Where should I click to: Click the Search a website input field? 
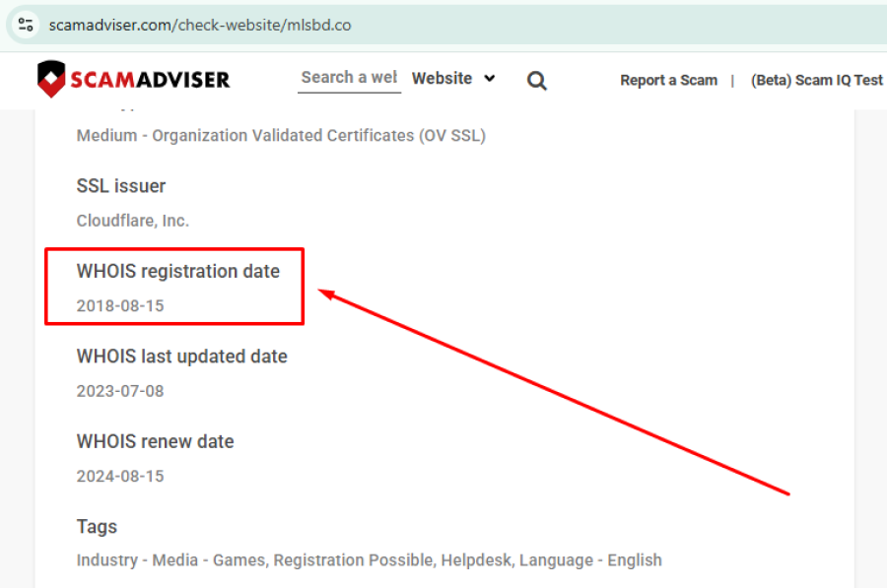(349, 78)
